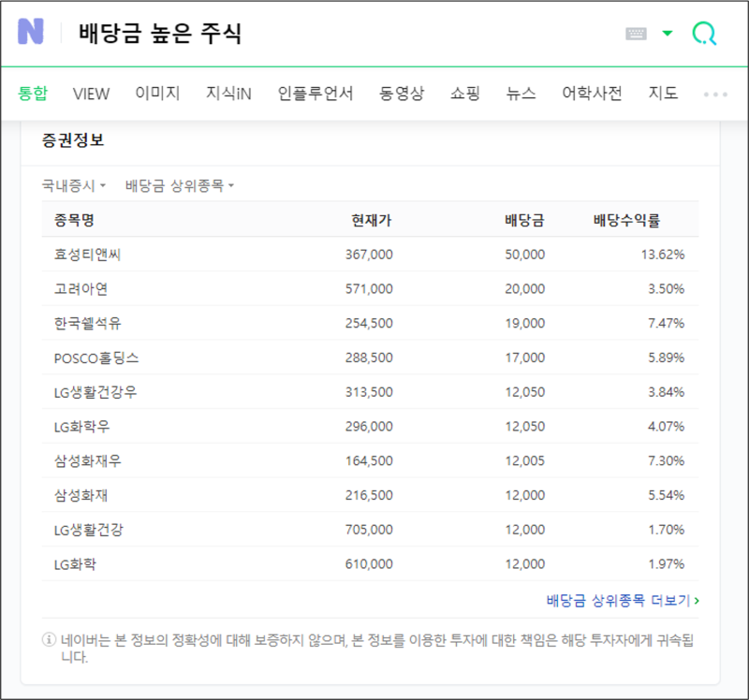This screenshot has height=700, width=749.
Task: Click the info icon beside the disclaimer
Action: pos(49,639)
